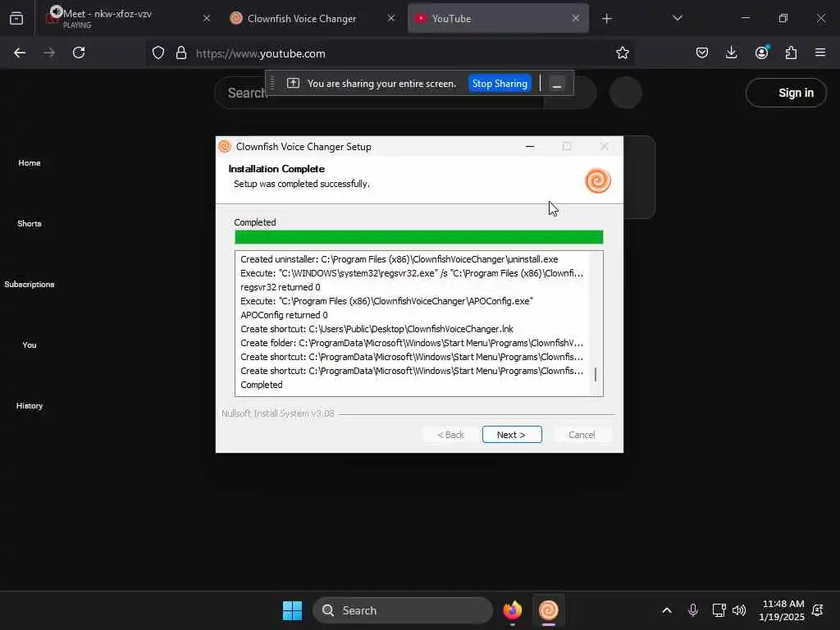Minimize the Clownfish Voice Changer Setup window
840x630 pixels.
[x=530, y=146]
